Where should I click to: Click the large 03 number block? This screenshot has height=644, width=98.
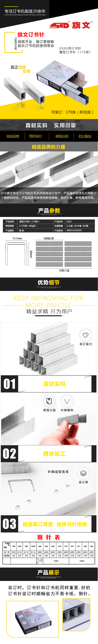[x=10, y=524]
